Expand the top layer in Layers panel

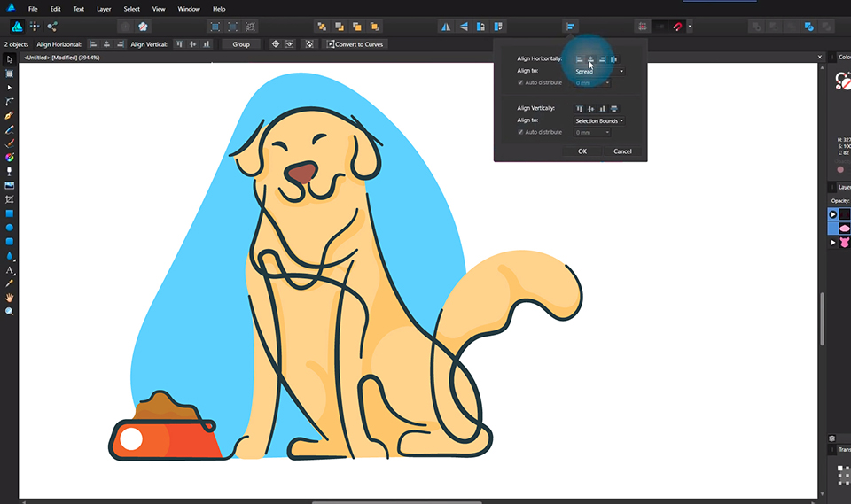coord(833,214)
